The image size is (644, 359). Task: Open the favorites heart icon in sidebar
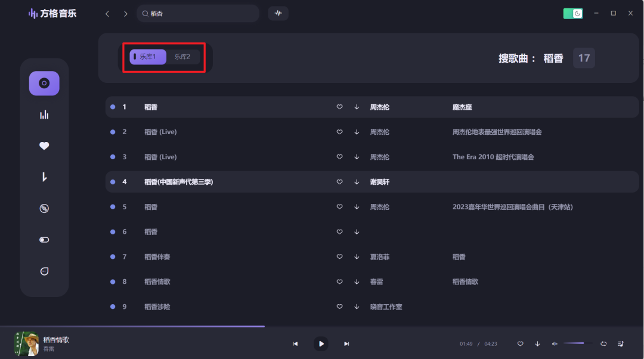tap(44, 146)
